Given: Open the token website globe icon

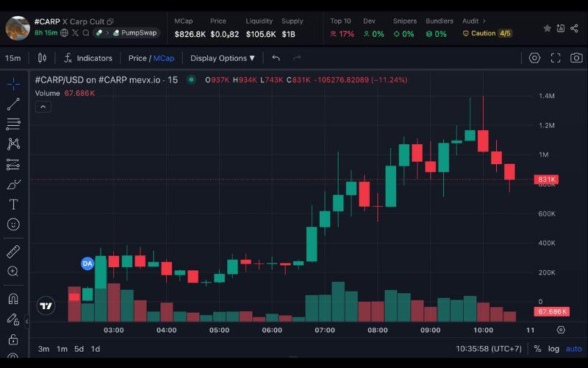Looking at the screenshot, I should (x=65, y=32).
